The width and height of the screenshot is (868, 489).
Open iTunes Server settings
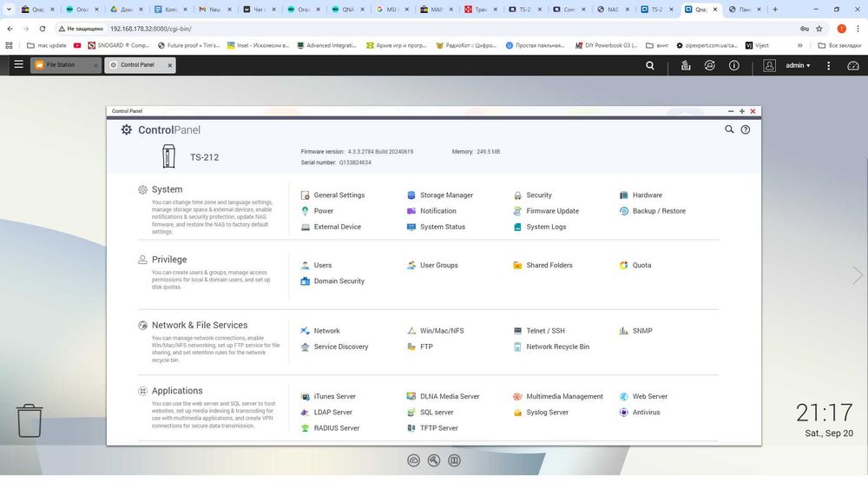328,397
